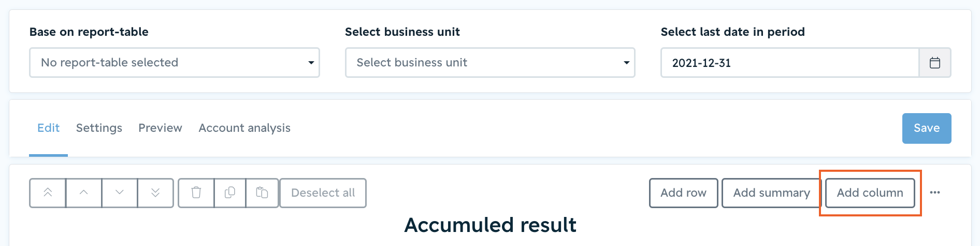The width and height of the screenshot is (980, 246).
Task: Click the Add column button
Action: pyautogui.click(x=870, y=193)
